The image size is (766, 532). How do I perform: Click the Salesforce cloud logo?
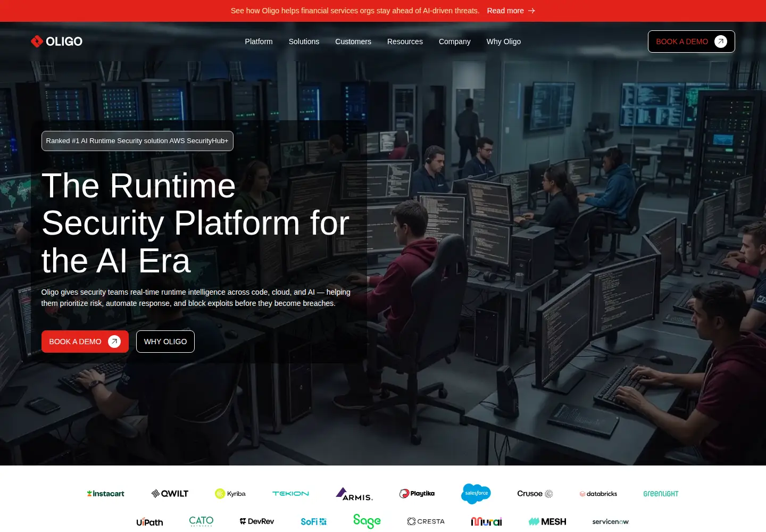coord(476,494)
